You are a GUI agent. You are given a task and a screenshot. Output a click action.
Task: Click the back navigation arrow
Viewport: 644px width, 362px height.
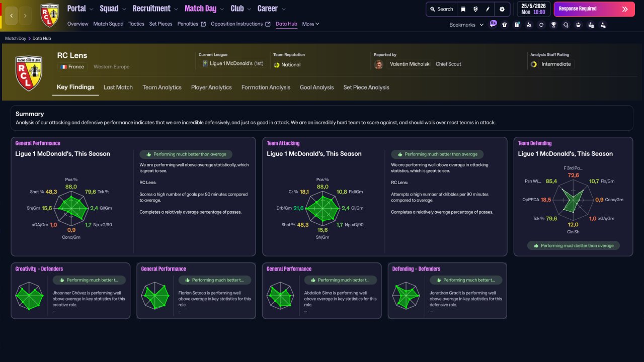[12, 16]
